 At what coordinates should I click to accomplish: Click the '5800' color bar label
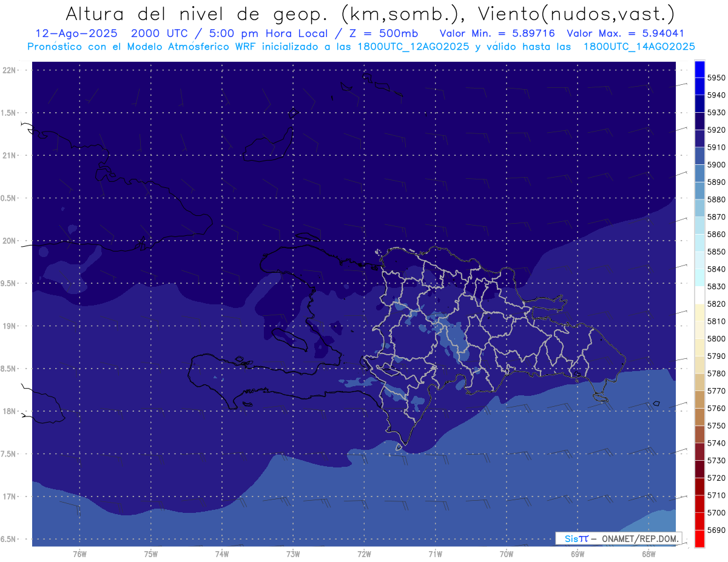(716, 339)
